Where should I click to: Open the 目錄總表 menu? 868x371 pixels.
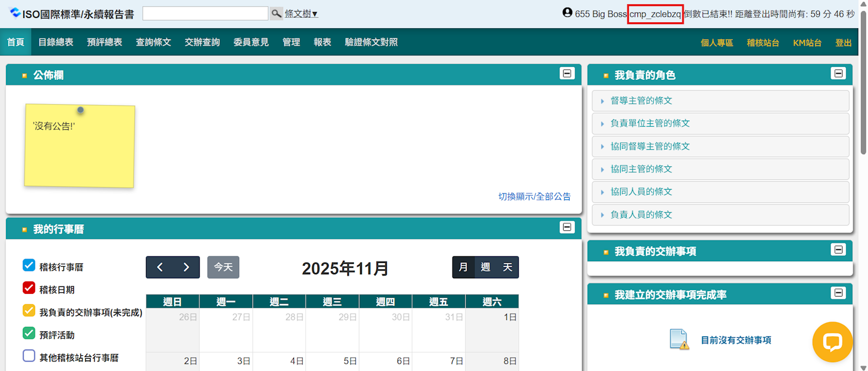tap(56, 42)
